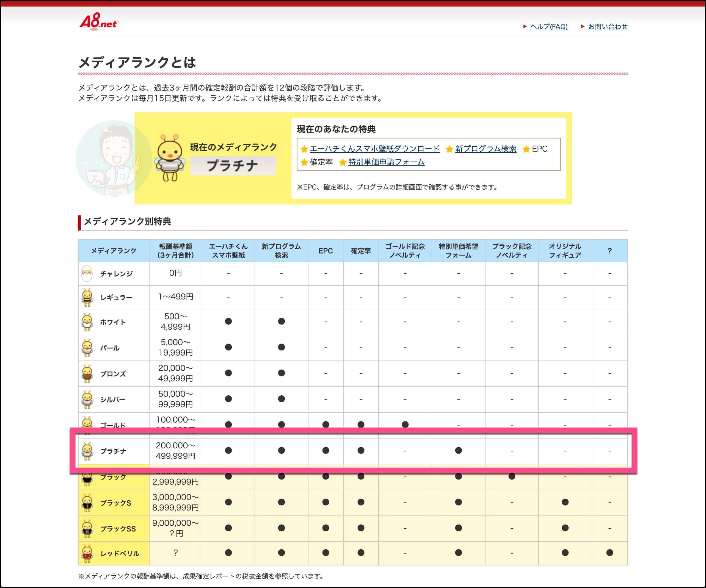Click the 20,000〜49,999円 amount cell
706x588 pixels.
(x=175, y=373)
